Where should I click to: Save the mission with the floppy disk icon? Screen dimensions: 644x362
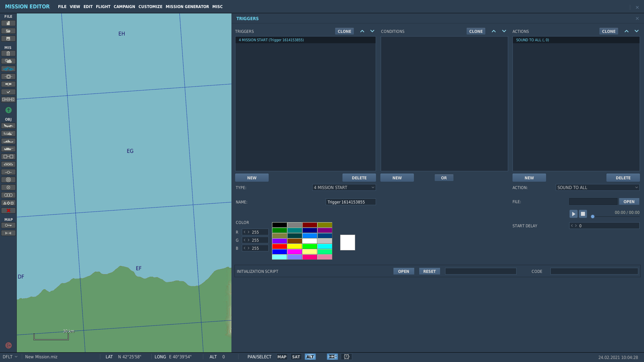point(8,39)
